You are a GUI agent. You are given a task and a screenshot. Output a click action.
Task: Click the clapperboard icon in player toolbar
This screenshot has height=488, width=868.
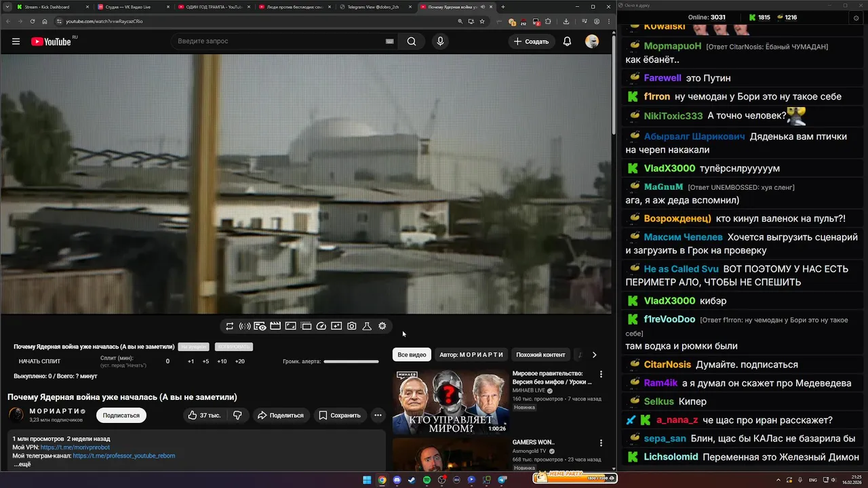[275, 326]
